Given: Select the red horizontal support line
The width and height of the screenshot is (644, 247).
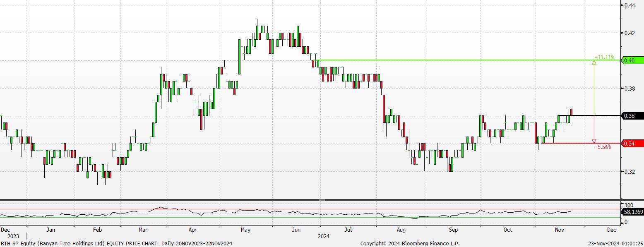Looking at the screenshot, I should tap(579, 143).
